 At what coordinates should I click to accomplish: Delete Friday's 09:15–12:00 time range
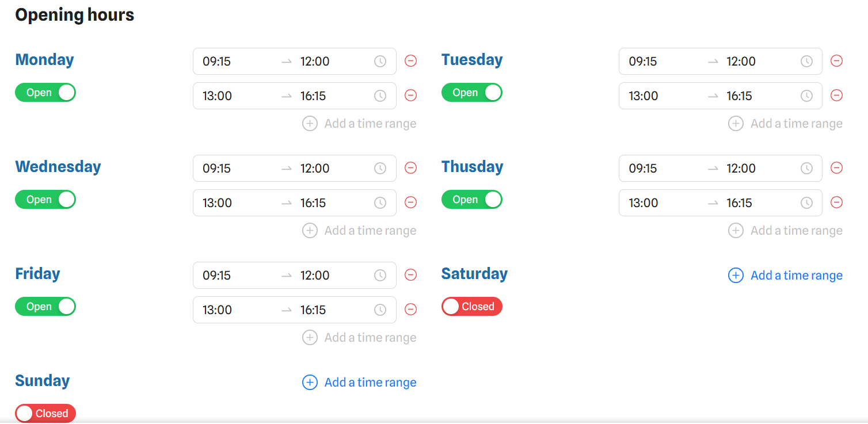tap(410, 274)
